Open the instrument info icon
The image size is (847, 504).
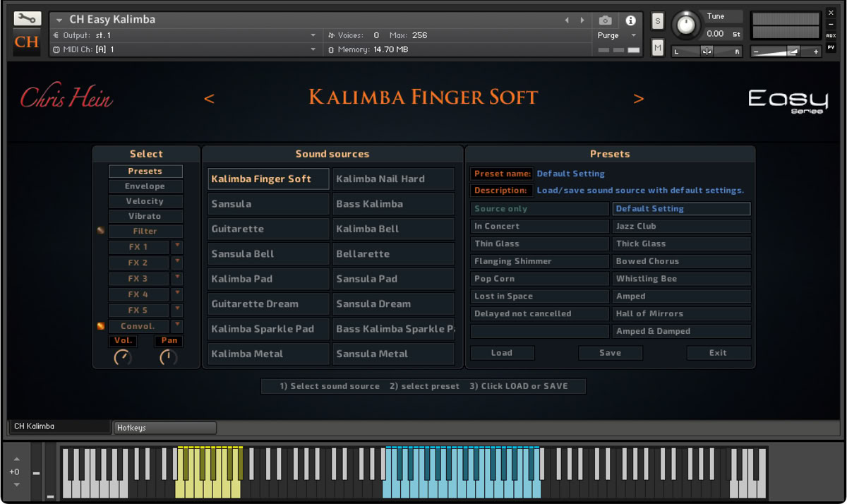630,20
